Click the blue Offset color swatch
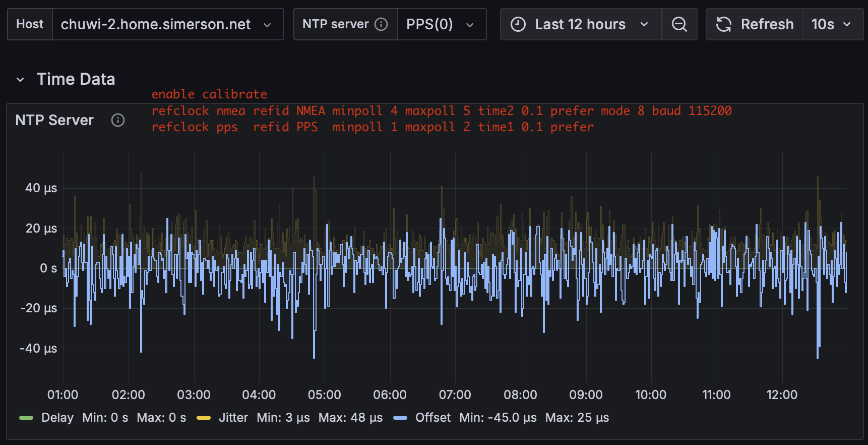 [400, 418]
